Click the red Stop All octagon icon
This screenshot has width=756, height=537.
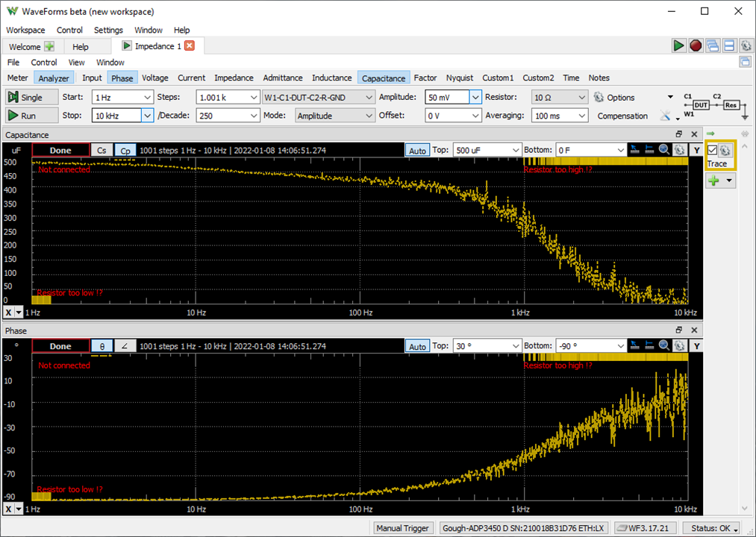click(696, 45)
